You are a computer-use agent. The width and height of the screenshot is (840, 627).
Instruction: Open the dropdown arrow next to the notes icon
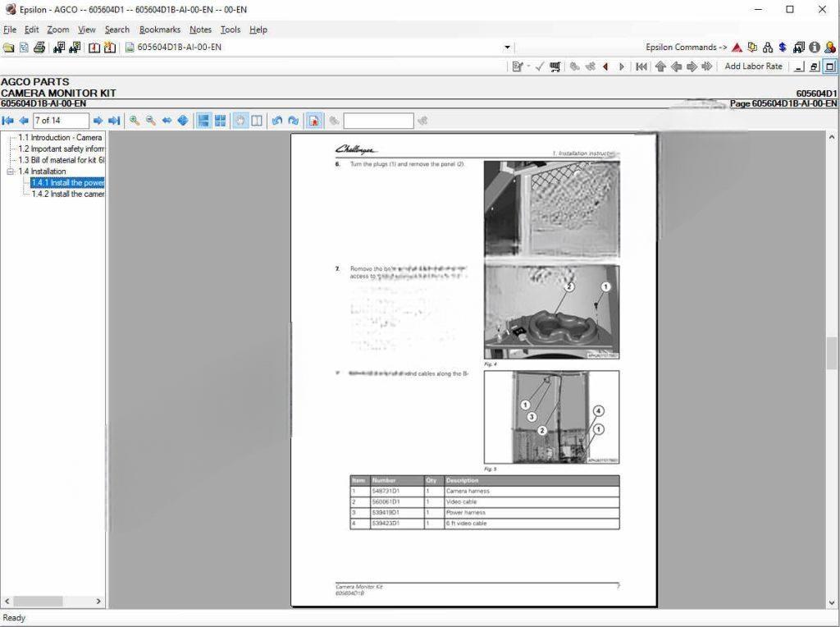point(528,66)
